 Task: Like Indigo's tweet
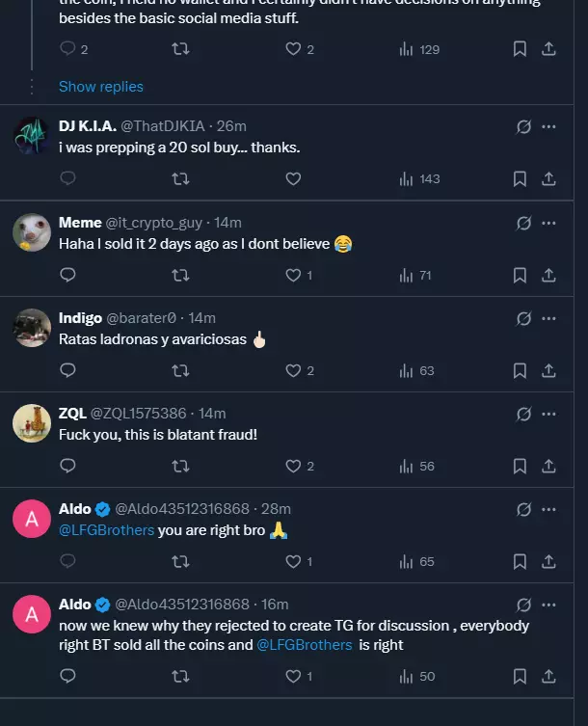294,370
